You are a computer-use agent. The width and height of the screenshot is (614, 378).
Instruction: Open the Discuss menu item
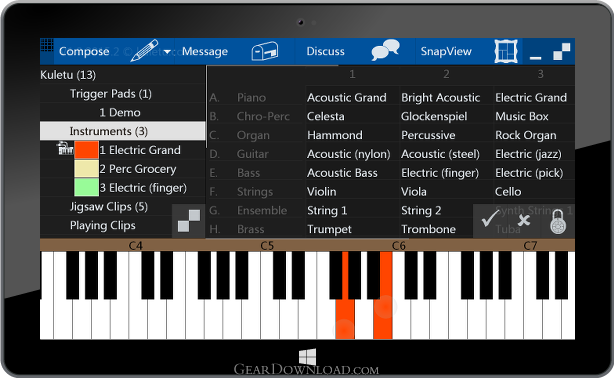[x=325, y=51]
